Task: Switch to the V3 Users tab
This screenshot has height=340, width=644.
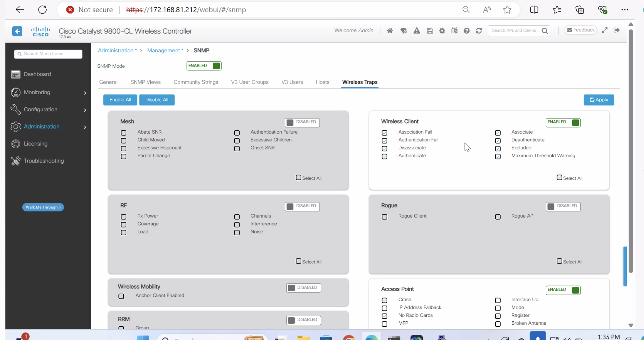Action: coord(292,82)
